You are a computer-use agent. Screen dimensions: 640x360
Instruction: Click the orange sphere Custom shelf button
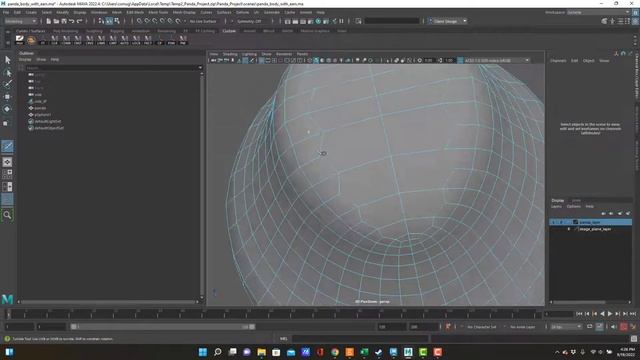click(x=31, y=40)
